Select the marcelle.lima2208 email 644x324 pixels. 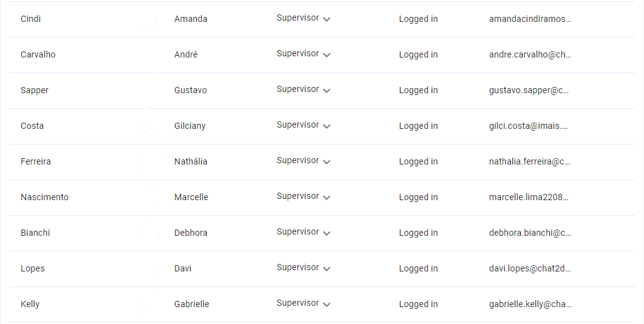(528, 197)
